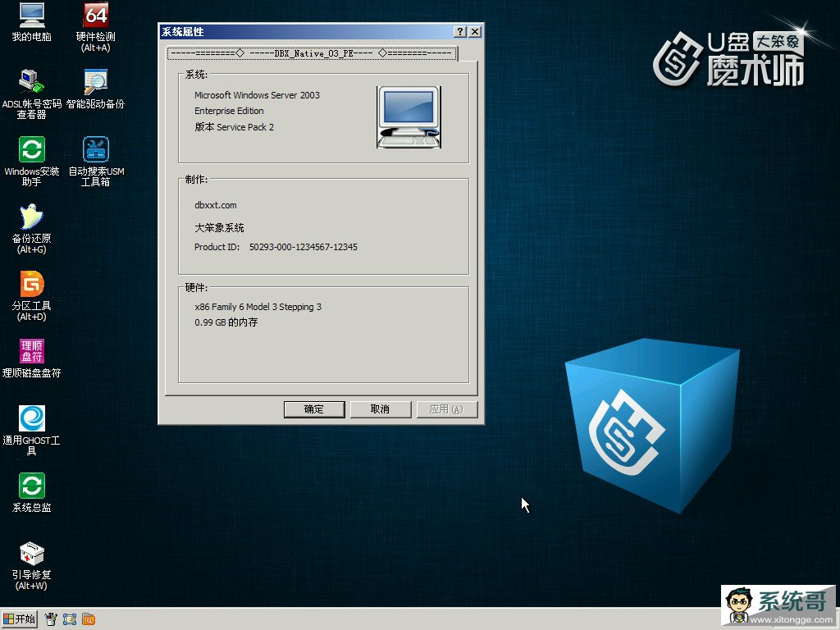Select the 智能驱动备份 desktop icon
Screen dimensions: 840x630
95,89
